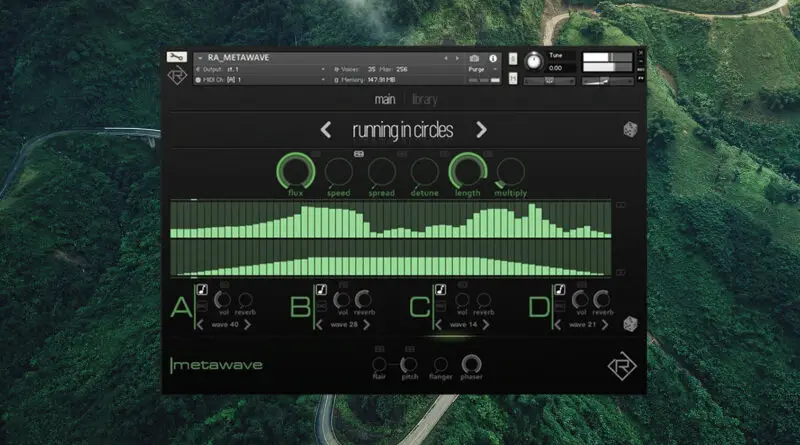
Task: Toggle layer B note icon
Action: 321,289
